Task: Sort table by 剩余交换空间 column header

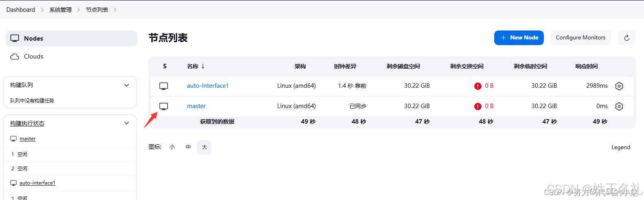Action: tap(467, 66)
